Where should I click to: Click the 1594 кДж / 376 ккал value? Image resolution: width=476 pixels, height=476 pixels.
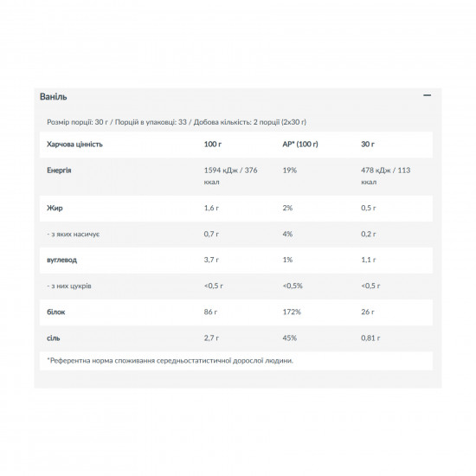(231, 176)
